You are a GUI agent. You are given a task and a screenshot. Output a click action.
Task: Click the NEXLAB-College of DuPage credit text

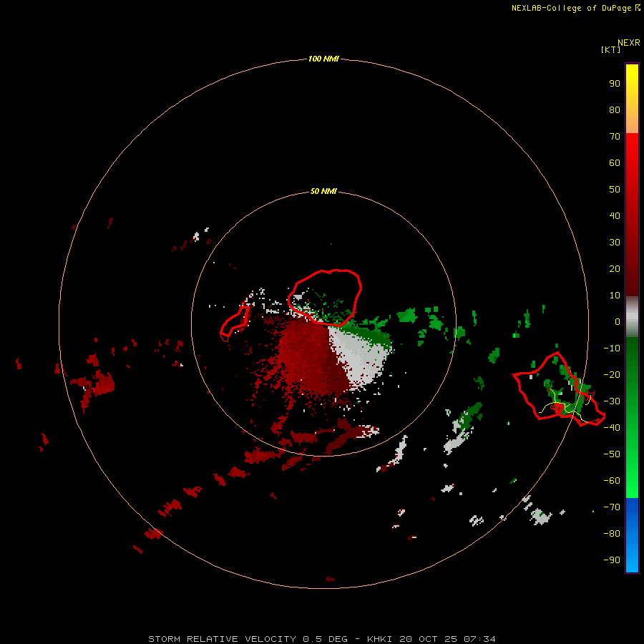point(576,8)
